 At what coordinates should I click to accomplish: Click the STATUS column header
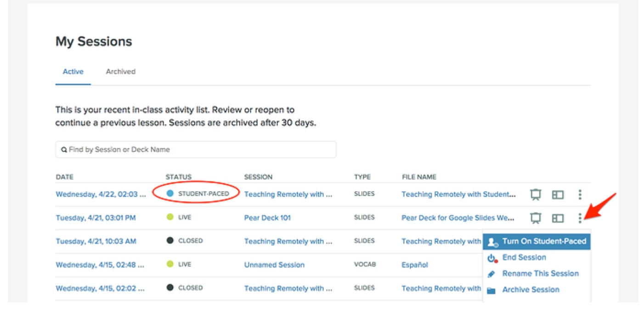point(179,177)
